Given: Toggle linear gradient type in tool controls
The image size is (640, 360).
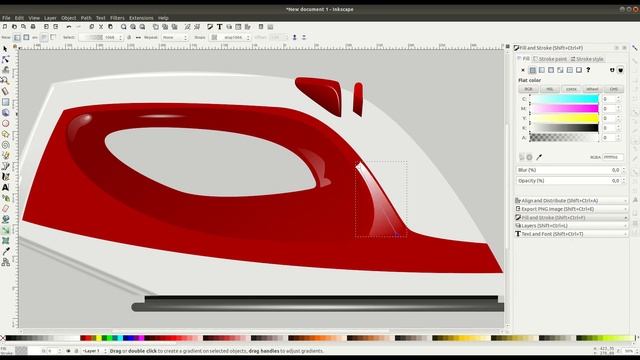Looking at the screenshot, I should tap(17, 38).
